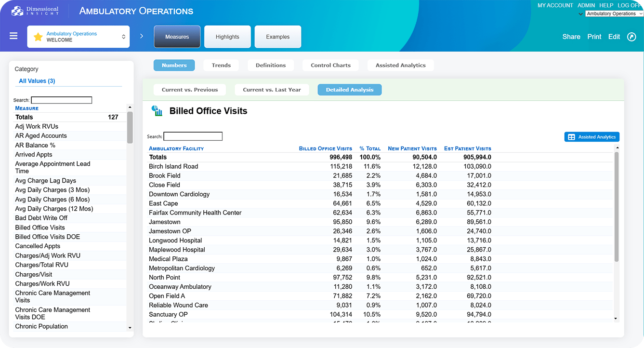Viewport: 644px width, 348px height.
Task: Click the Print link in header
Action: click(594, 37)
